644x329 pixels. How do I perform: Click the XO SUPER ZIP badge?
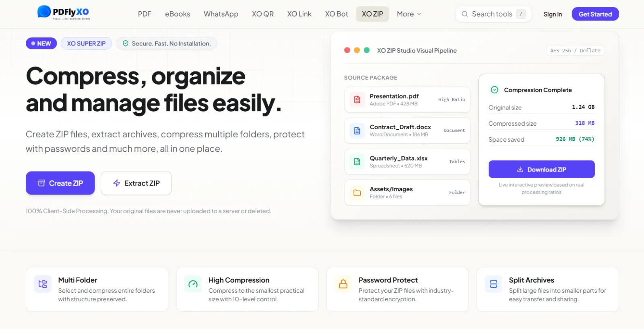pos(86,43)
